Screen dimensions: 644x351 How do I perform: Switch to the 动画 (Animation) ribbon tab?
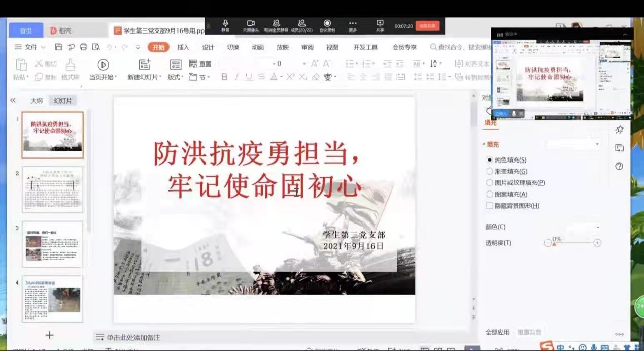pyautogui.click(x=258, y=47)
